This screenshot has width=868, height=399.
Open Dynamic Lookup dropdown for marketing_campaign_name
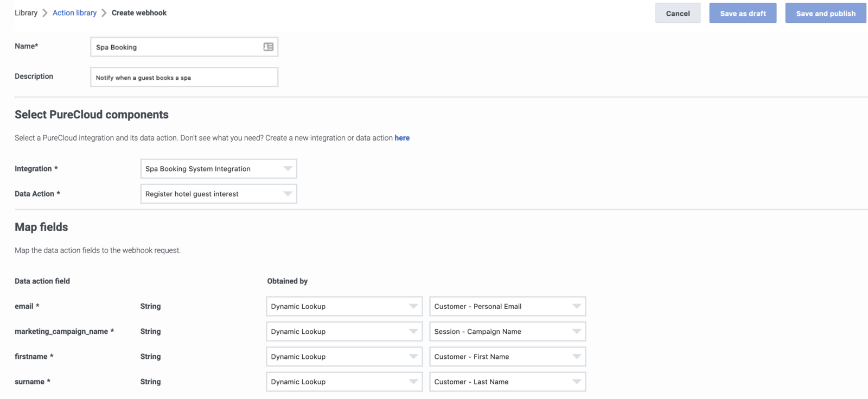344,331
